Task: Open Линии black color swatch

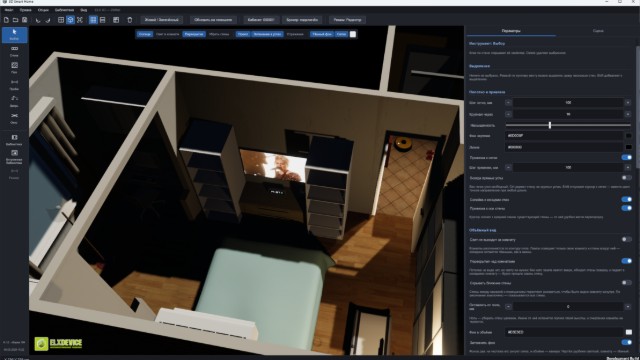Action: click(629, 147)
